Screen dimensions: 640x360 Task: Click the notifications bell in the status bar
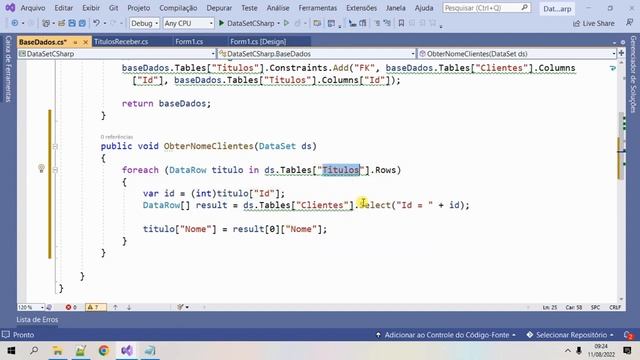coord(629,335)
